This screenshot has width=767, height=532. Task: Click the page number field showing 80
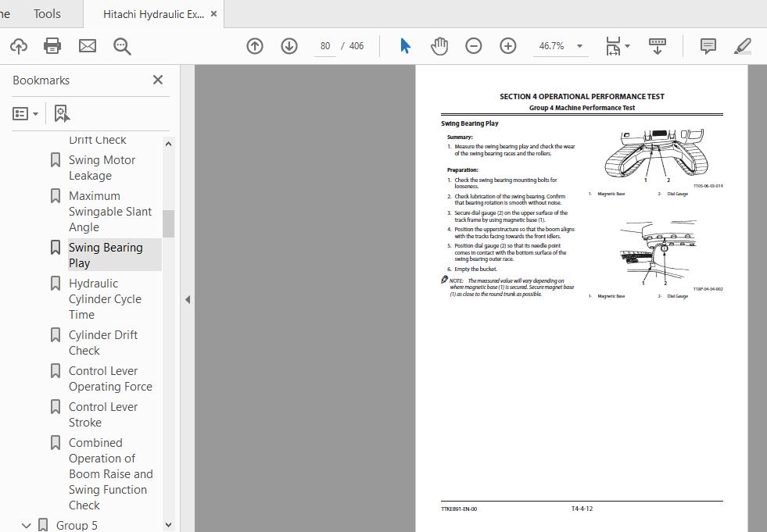pyautogui.click(x=324, y=46)
